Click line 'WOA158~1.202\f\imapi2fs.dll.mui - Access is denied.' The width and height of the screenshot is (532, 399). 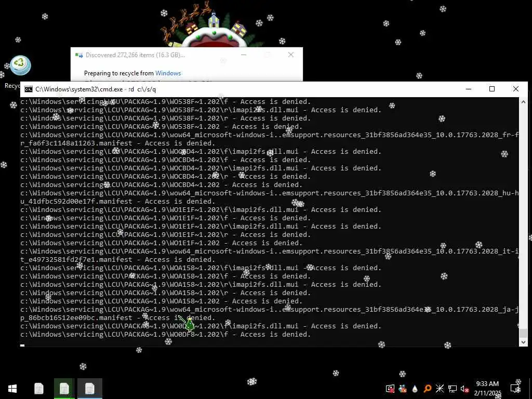pyautogui.click(x=201, y=268)
